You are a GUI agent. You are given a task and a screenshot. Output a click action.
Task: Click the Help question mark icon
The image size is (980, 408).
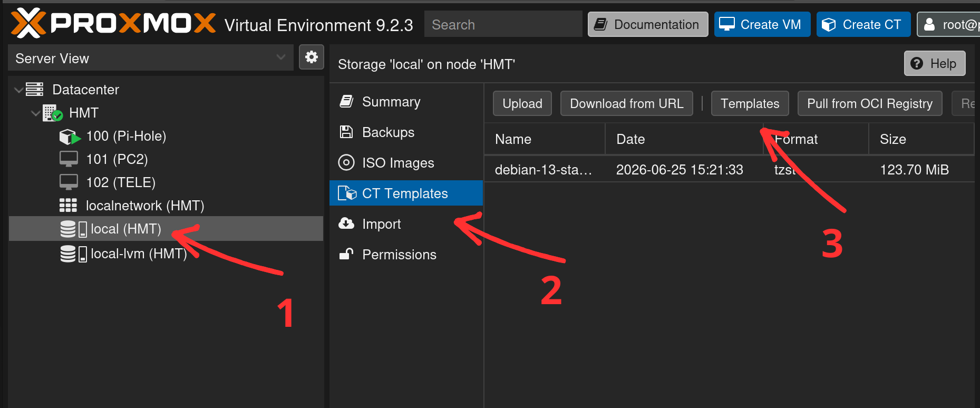(917, 63)
